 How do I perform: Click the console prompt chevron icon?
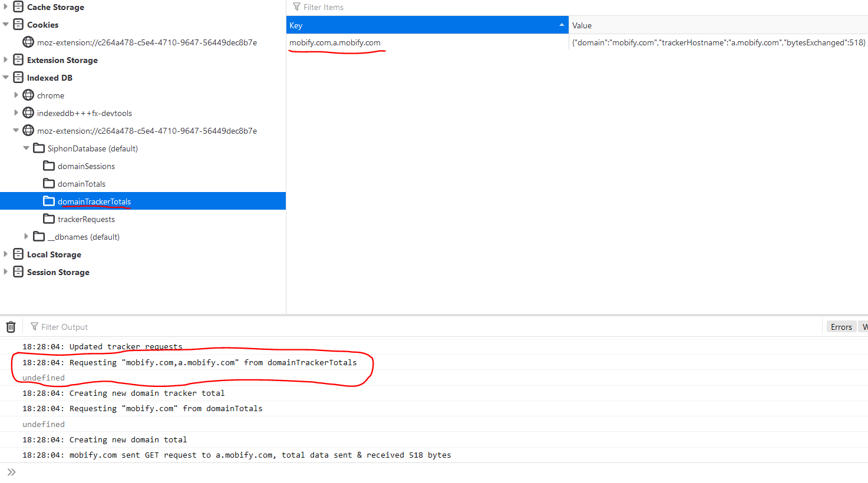[11, 472]
